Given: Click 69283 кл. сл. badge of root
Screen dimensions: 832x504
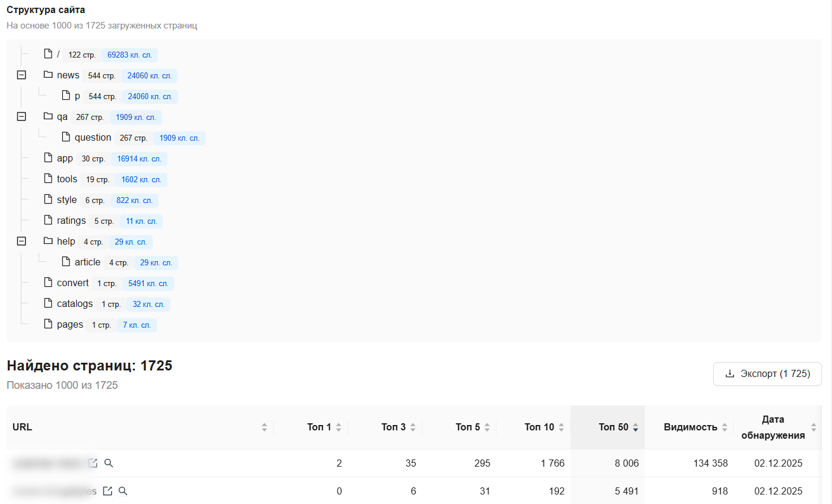Looking at the screenshot, I should coord(129,55).
